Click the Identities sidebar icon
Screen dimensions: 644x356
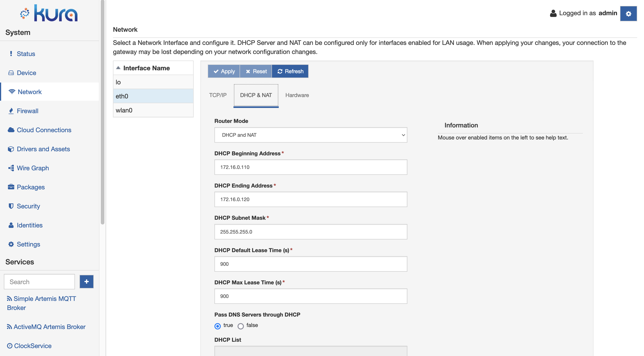tap(10, 225)
